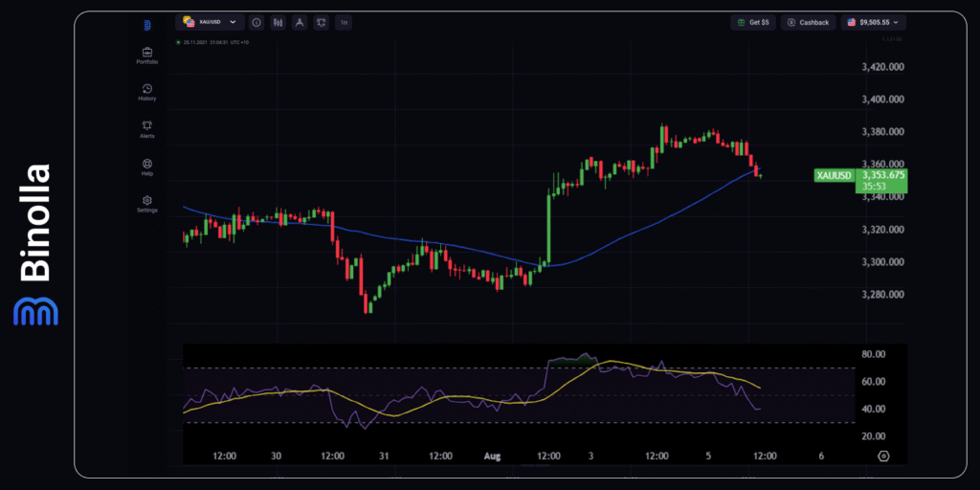Open Settings from the sidebar

click(x=147, y=203)
